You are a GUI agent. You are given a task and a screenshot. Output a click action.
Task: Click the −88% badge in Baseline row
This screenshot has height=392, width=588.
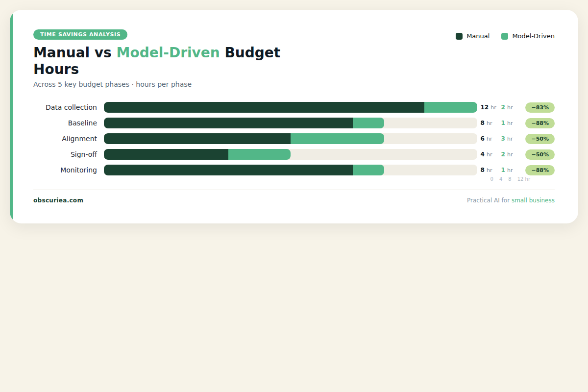click(x=540, y=123)
